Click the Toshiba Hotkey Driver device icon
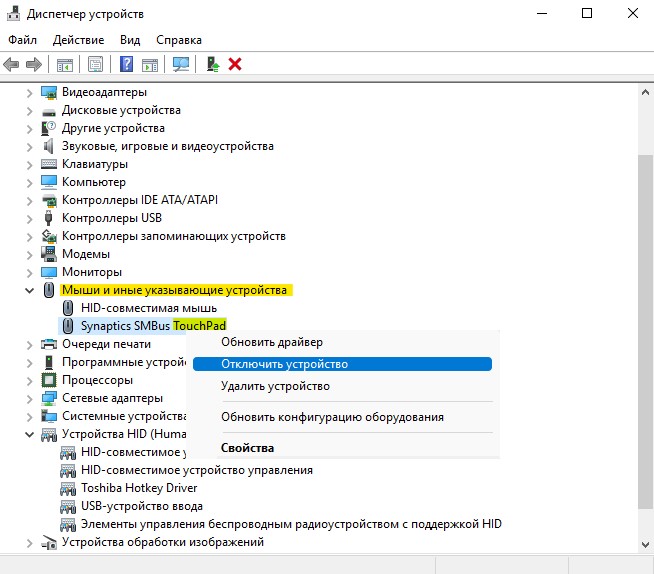 [68, 488]
